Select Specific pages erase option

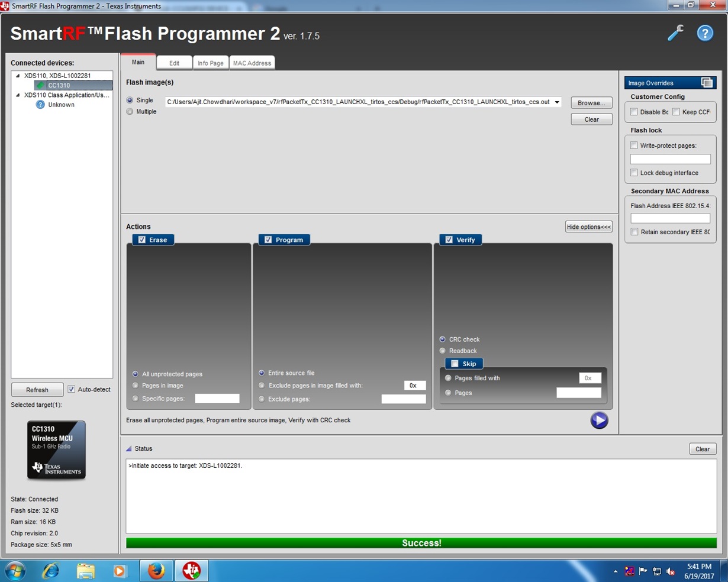point(136,399)
